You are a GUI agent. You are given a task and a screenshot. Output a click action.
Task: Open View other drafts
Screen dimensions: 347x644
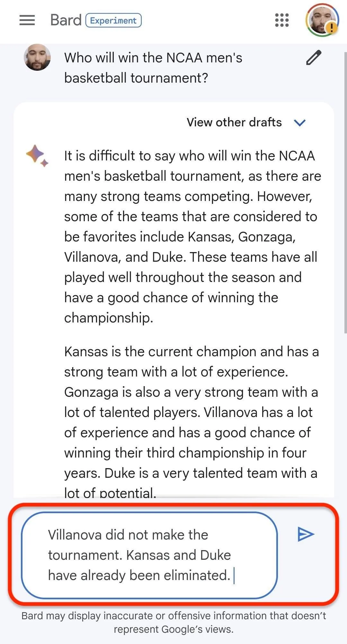pyautogui.click(x=234, y=122)
